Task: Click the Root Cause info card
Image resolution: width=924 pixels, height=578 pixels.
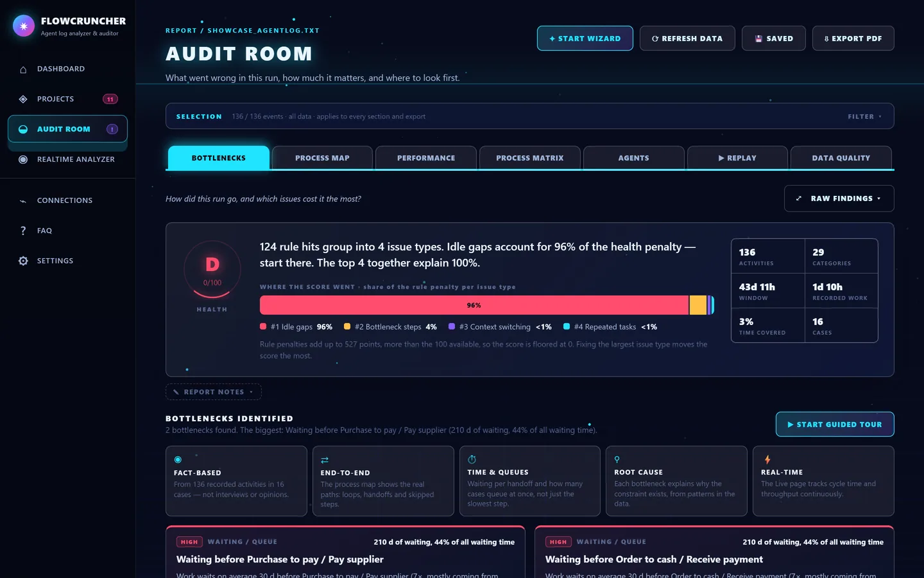Action: pos(676,481)
